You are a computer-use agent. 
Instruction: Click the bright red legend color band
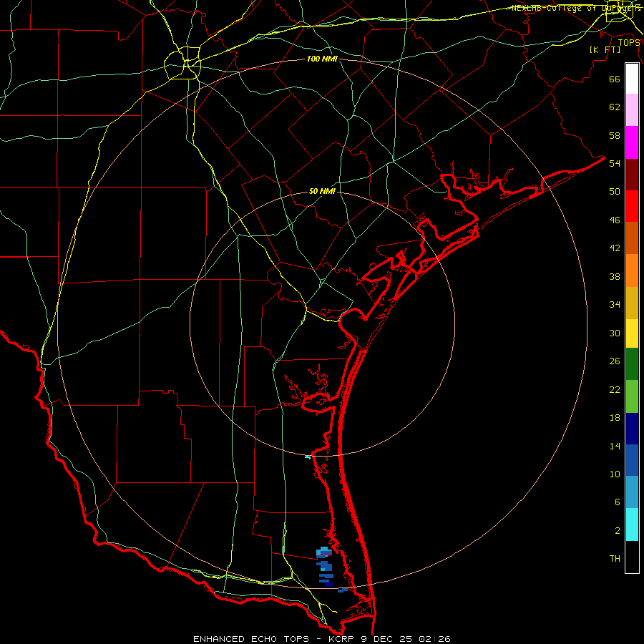[x=632, y=206]
